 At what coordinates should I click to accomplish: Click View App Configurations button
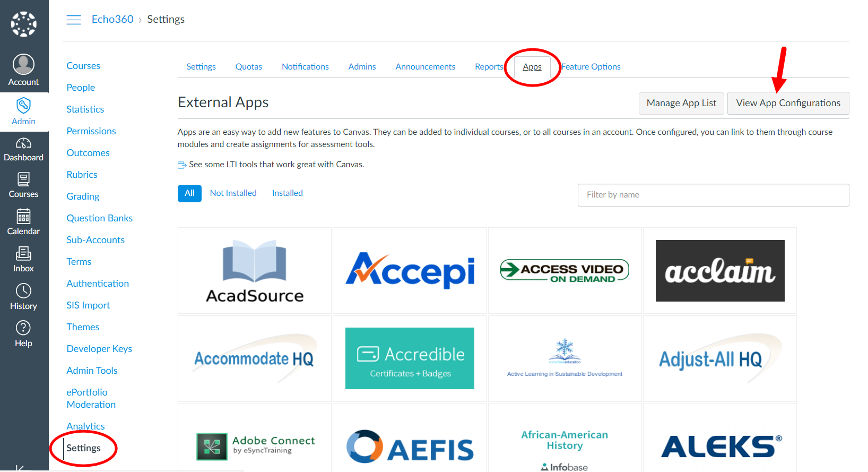788,103
